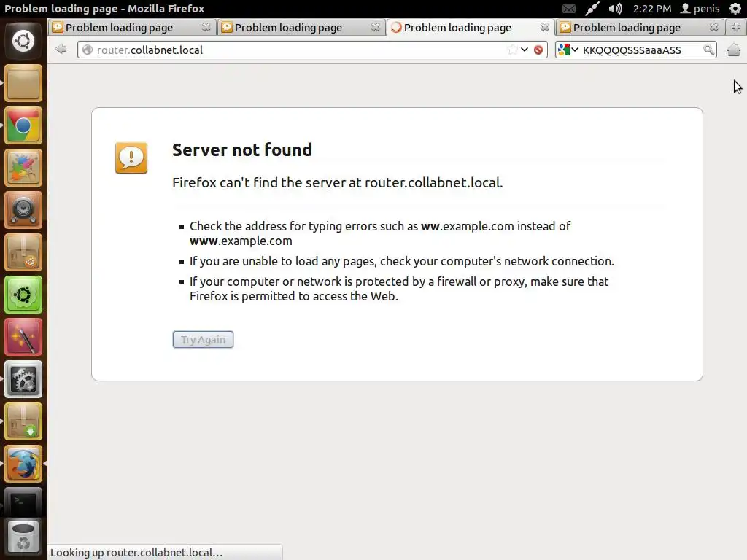Image resolution: width=747 pixels, height=560 pixels.
Task: Launch the paint splash application icon
Action: 23,168
